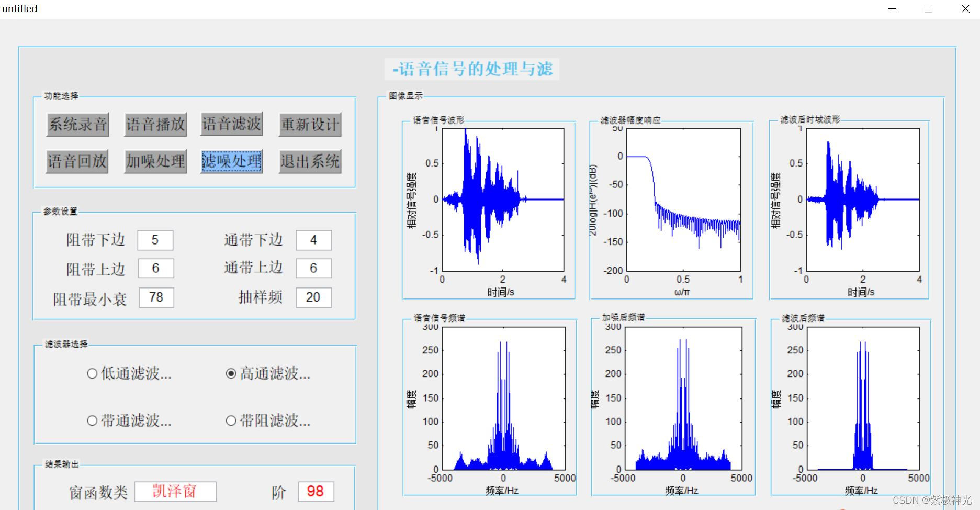Click the 滤波器选择 panel label

click(x=66, y=344)
